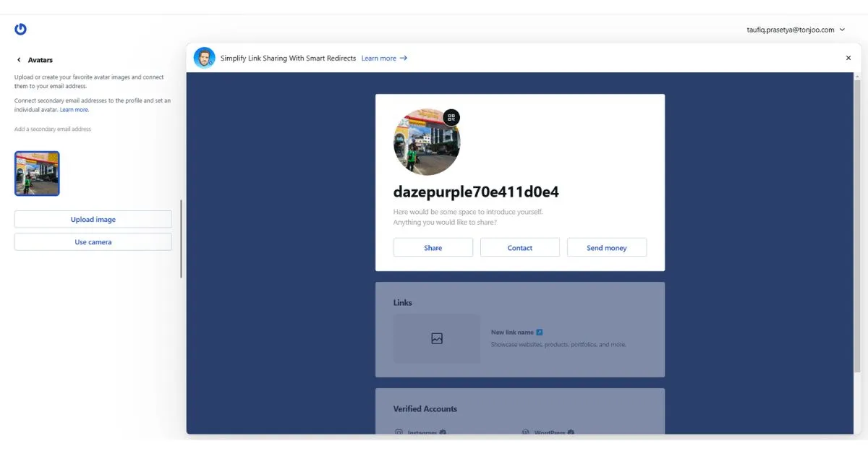Click the Upload image button
Viewport: 868px width, 454px height.
[93, 219]
